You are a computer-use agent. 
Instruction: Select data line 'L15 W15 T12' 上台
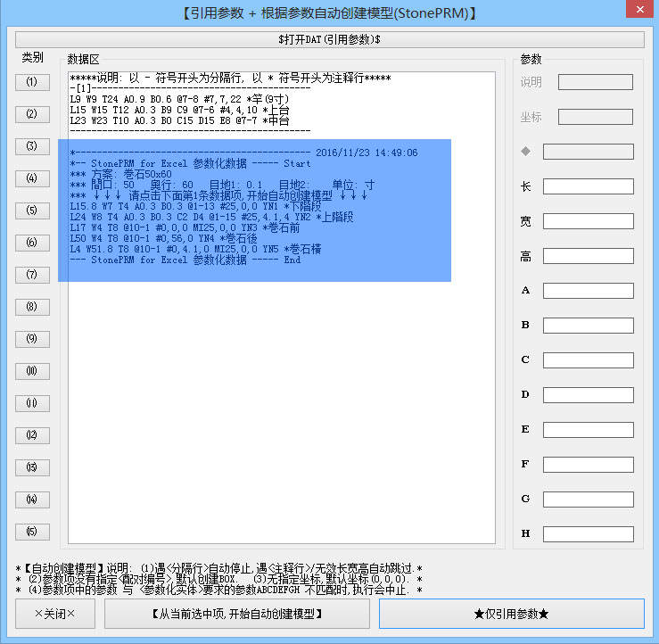(179, 110)
